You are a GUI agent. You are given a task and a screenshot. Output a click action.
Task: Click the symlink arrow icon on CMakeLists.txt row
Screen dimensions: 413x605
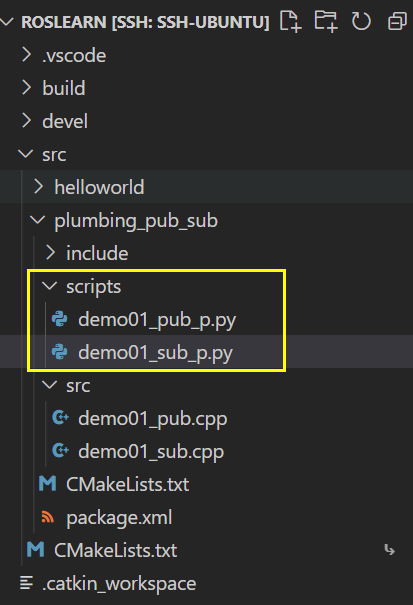(389, 550)
